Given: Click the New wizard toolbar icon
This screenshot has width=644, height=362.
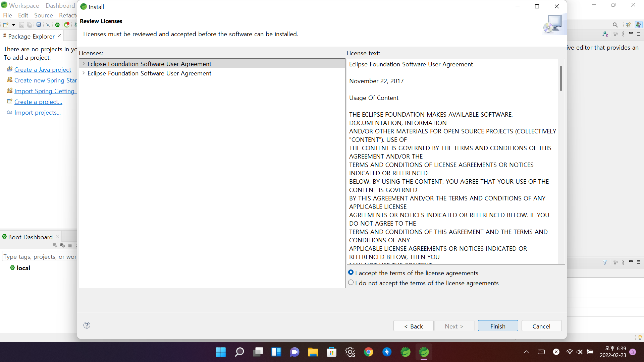Looking at the screenshot, I should [x=6, y=25].
